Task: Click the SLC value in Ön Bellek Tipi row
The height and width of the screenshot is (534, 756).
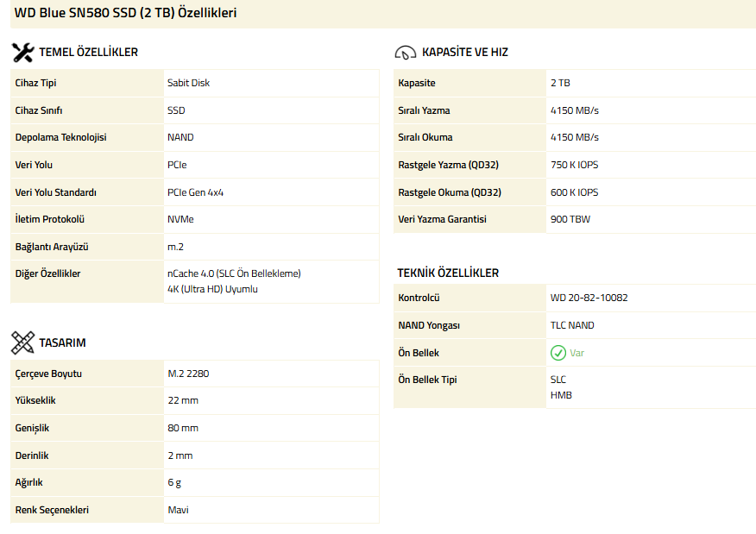Action: point(558,380)
